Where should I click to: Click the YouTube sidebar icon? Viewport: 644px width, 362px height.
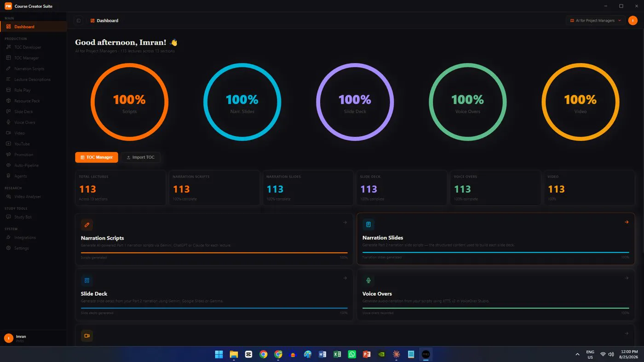[x=9, y=144]
